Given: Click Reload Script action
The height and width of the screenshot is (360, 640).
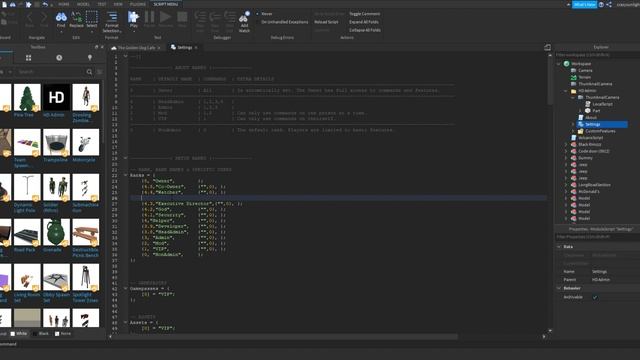Looking at the screenshot, I should (326, 22).
